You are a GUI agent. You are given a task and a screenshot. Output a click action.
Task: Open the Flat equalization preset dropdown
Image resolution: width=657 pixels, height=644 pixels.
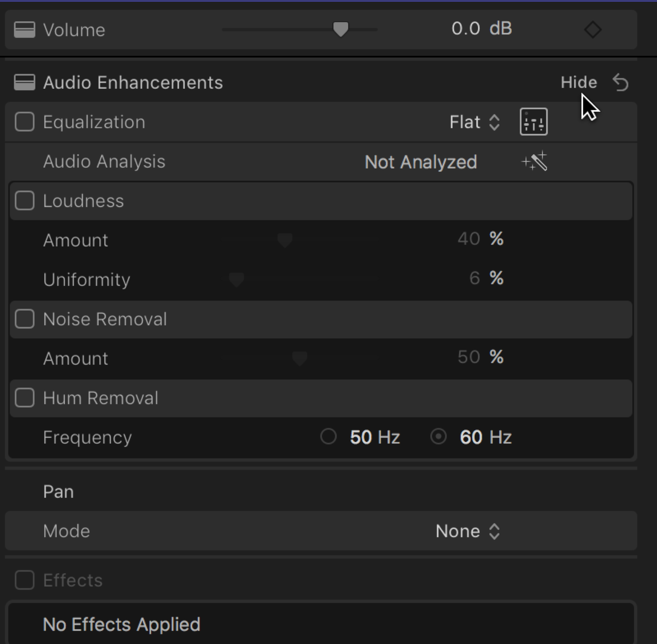click(475, 122)
